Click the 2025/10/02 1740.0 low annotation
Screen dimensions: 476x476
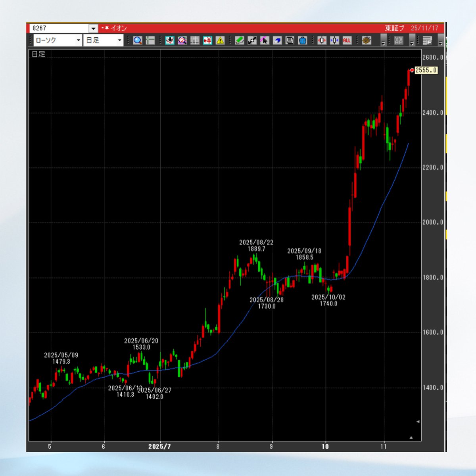coord(328,300)
